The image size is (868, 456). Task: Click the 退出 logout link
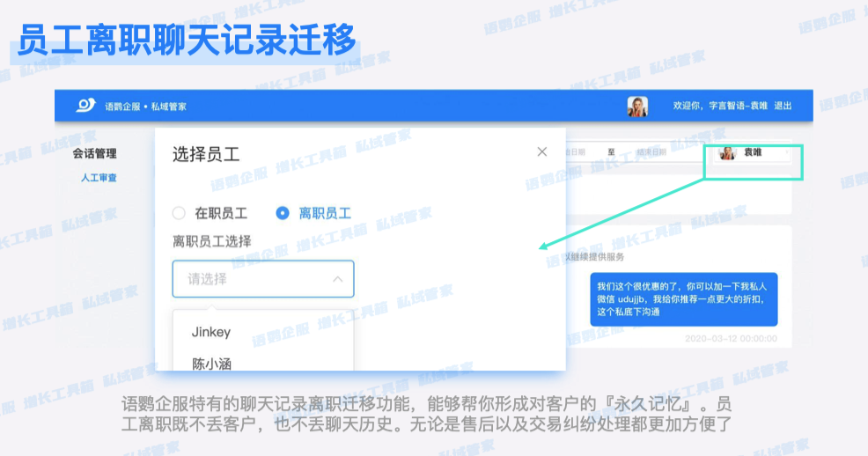click(x=783, y=107)
